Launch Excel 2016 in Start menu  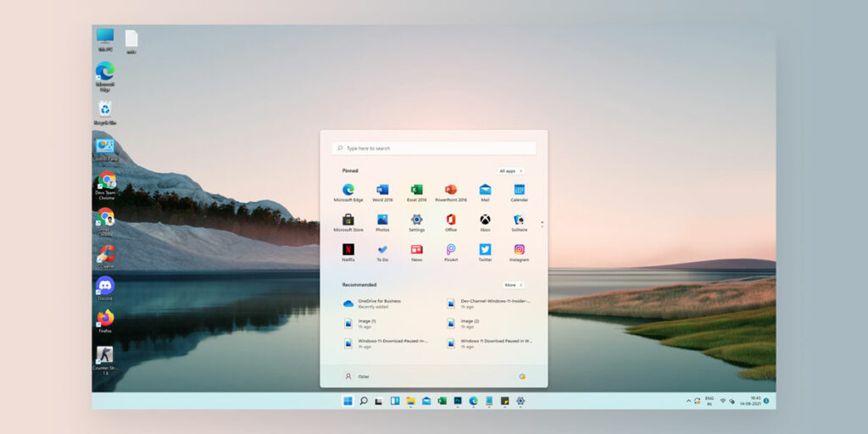point(416,191)
